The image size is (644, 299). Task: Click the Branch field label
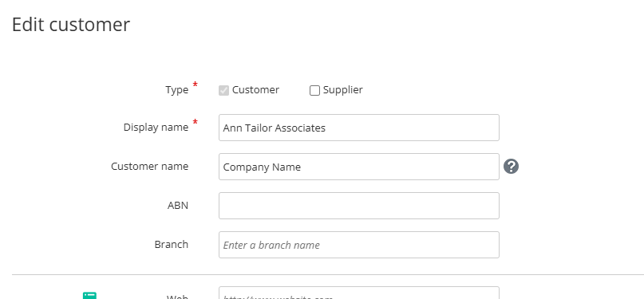(172, 245)
